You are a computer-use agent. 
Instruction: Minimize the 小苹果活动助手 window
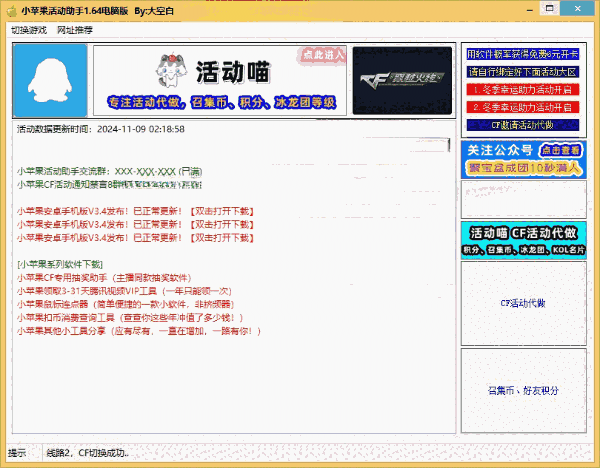click(530, 9)
